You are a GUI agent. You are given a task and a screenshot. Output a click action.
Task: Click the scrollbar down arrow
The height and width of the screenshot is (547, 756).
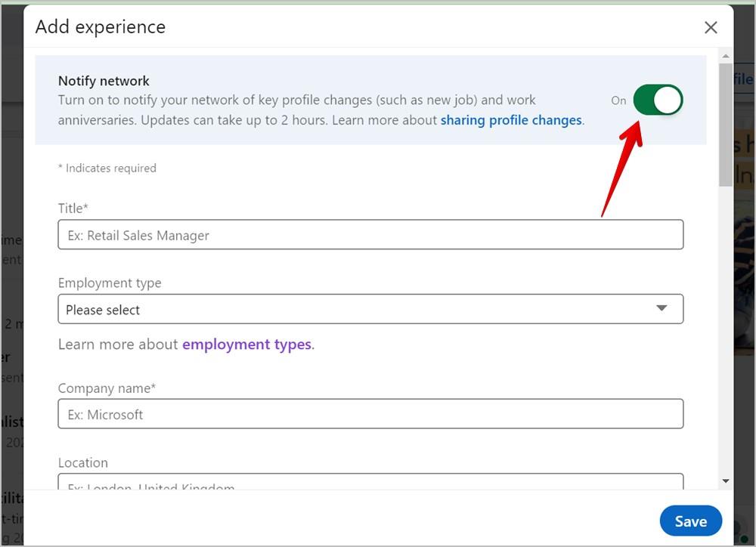pyautogui.click(x=725, y=481)
